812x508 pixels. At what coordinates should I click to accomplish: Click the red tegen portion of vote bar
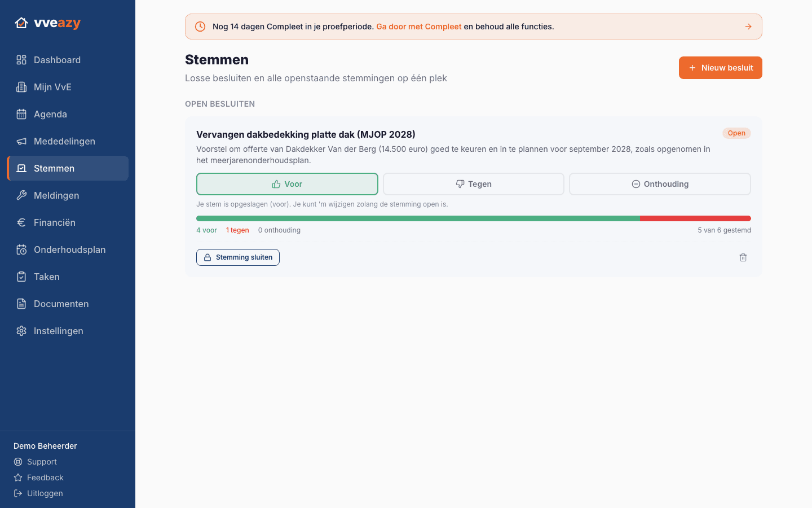coord(695,218)
